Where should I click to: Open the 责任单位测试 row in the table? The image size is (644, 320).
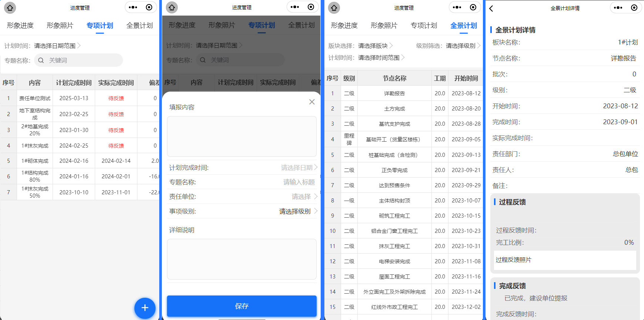[35, 98]
